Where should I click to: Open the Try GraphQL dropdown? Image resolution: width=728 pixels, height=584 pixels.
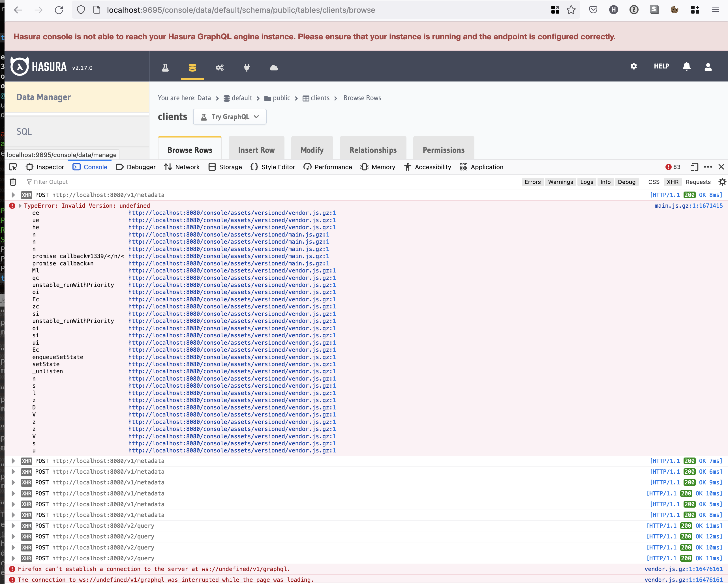tap(230, 117)
